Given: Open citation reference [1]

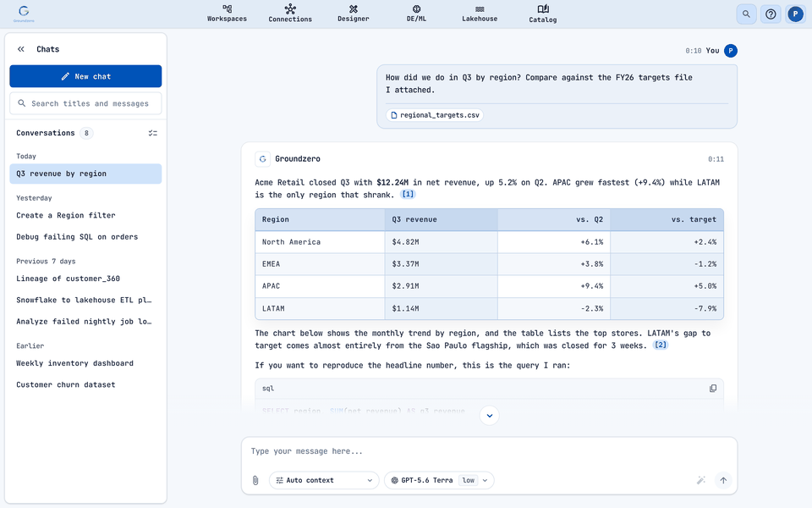Looking at the screenshot, I should 408,195.
